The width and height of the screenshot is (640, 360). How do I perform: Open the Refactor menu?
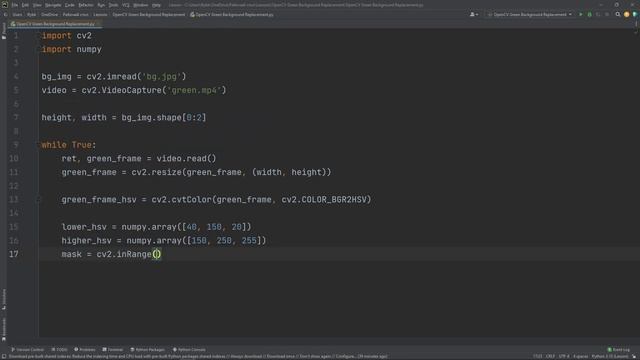pyautogui.click(x=86, y=5)
